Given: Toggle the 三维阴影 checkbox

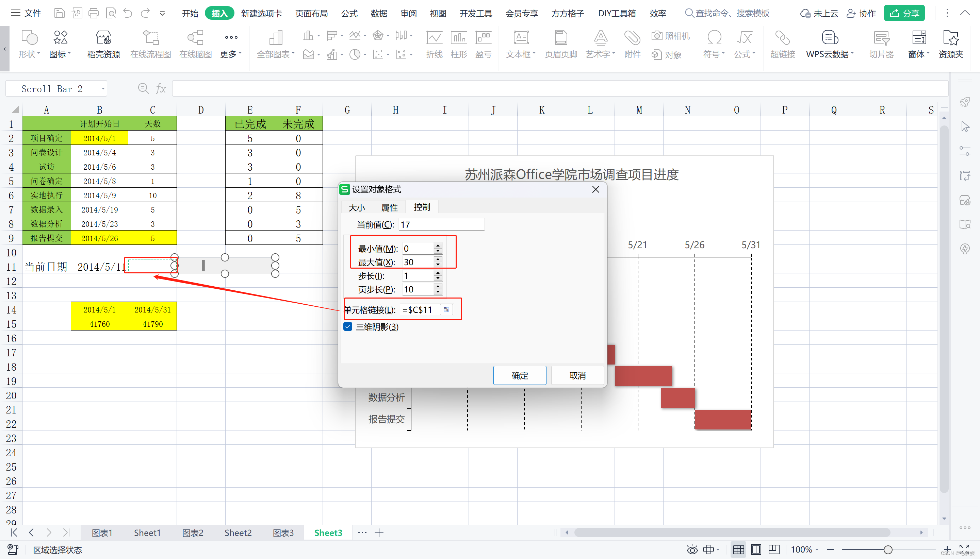Looking at the screenshot, I should [348, 327].
